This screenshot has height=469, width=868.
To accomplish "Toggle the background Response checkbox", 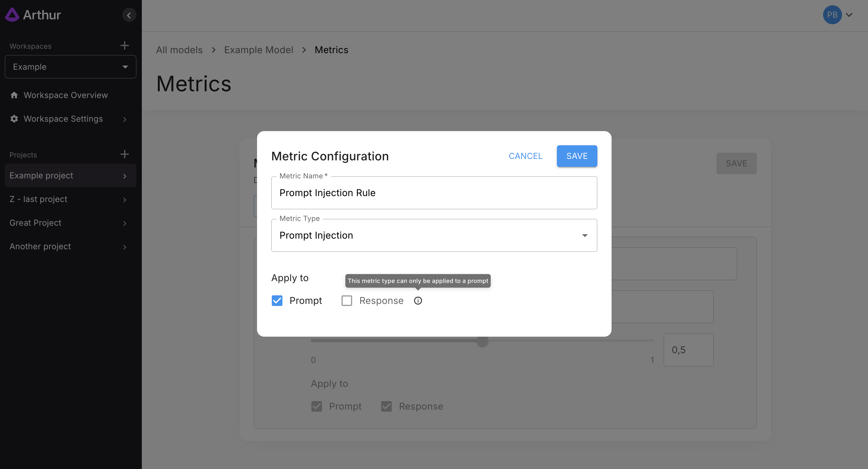I will point(386,406).
